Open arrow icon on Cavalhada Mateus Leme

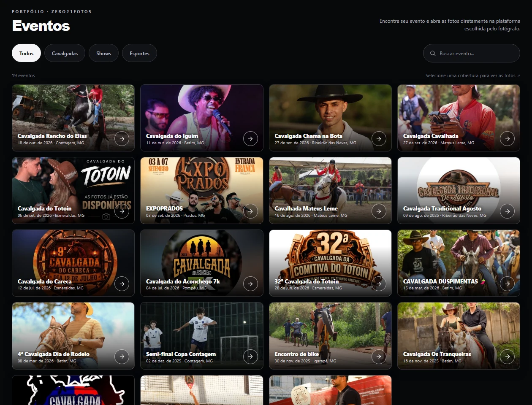(x=379, y=211)
